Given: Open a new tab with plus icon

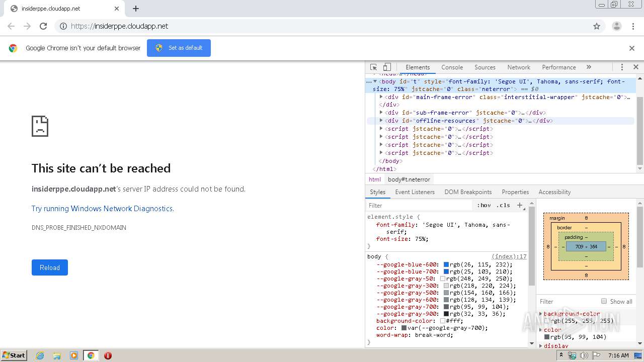Looking at the screenshot, I should [x=136, y=9].
